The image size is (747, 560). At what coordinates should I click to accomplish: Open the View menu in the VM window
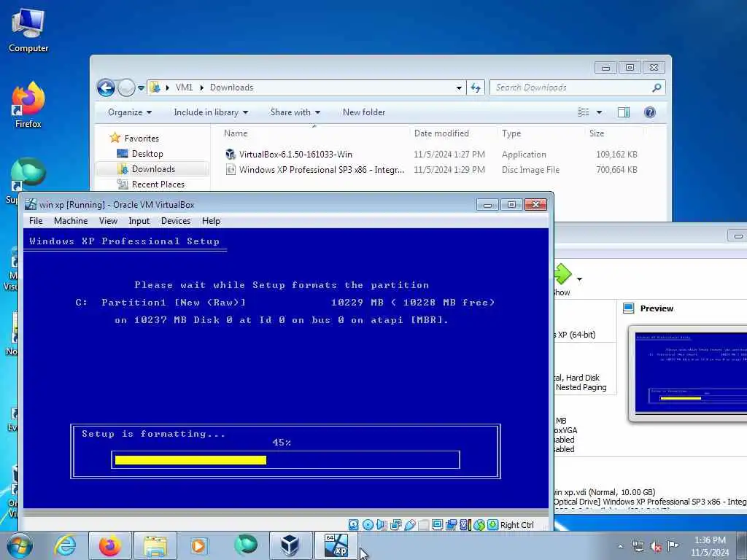(x=108, y=221)
